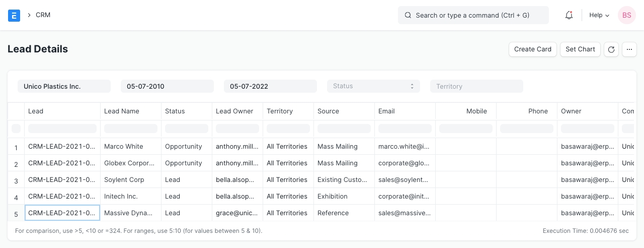Sort by the Lead Name column header
The image size is (644, 248).
(122, 111)
